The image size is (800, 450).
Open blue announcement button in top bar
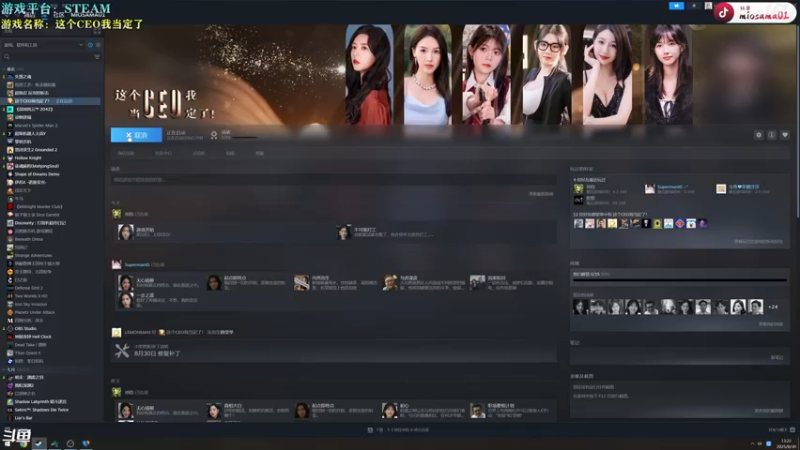(x=676, y=6)
